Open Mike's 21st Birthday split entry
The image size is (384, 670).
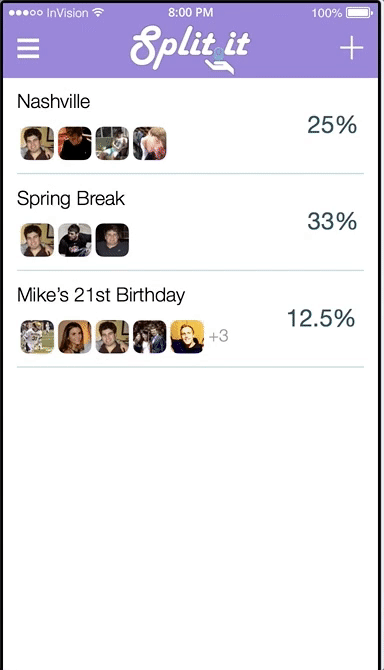pos(191,319)
